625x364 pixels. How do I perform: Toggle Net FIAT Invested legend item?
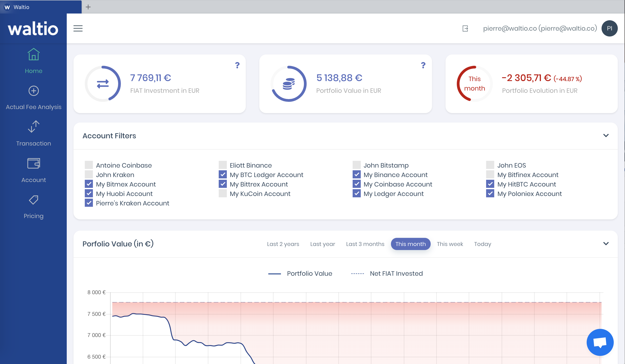(387, 273)
